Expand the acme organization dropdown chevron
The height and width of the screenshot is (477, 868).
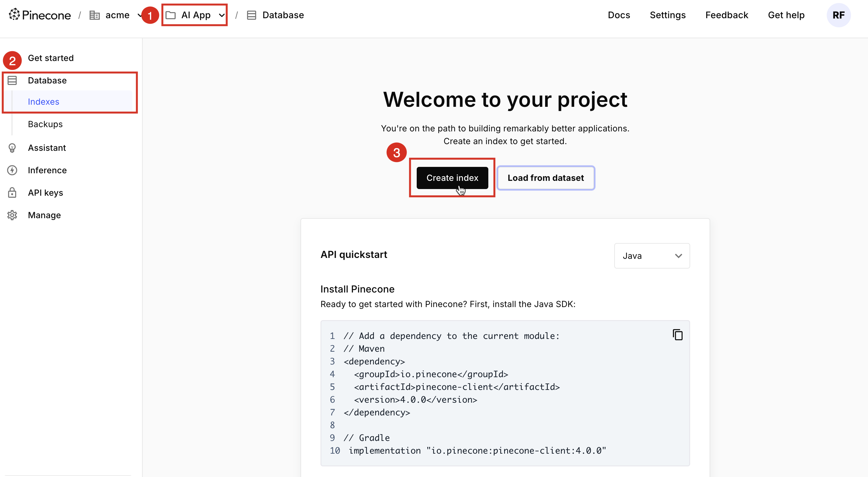click(x=140, y=15)
